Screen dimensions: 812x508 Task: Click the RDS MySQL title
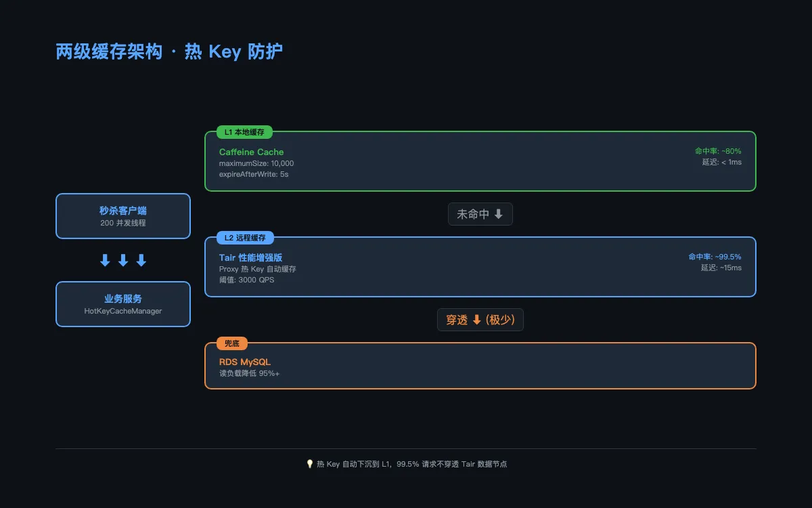(x=245, y=362)
